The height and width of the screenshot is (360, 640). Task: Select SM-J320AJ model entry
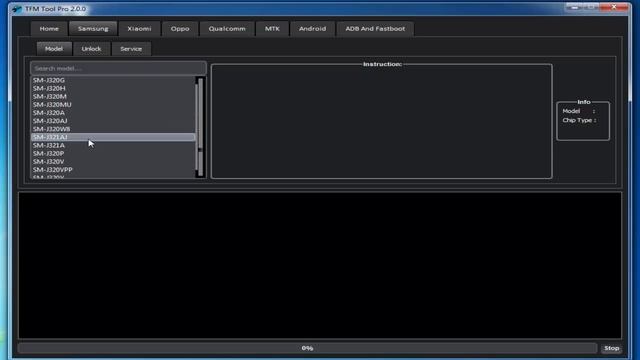pos(113,121)
